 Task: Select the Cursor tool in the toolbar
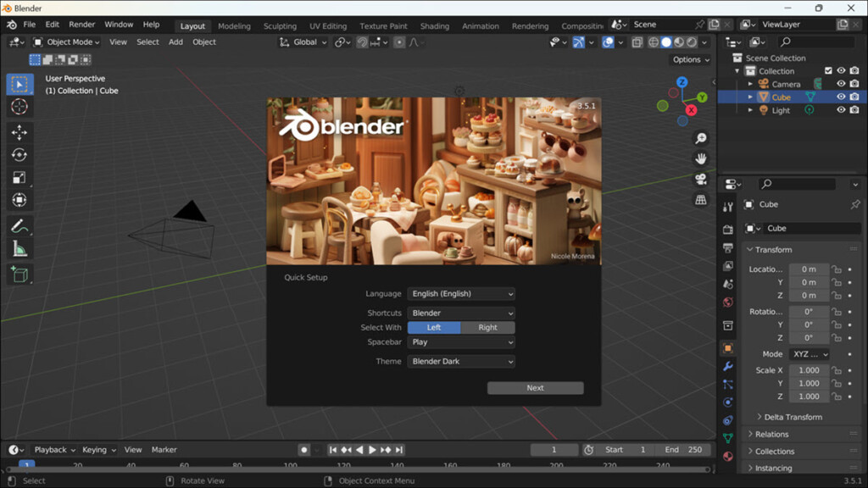click(19, 107)
